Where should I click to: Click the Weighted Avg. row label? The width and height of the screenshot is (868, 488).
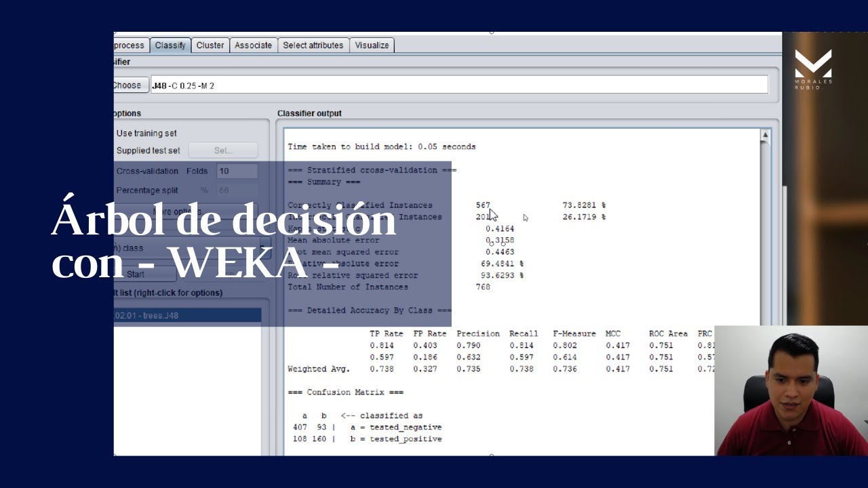click(319, 369)
